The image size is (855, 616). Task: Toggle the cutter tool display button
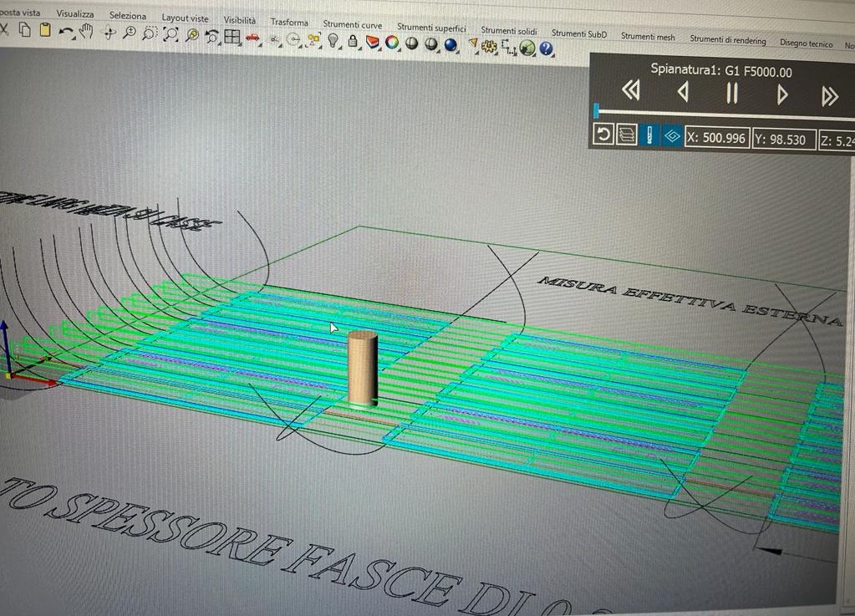tap(649, 135)
